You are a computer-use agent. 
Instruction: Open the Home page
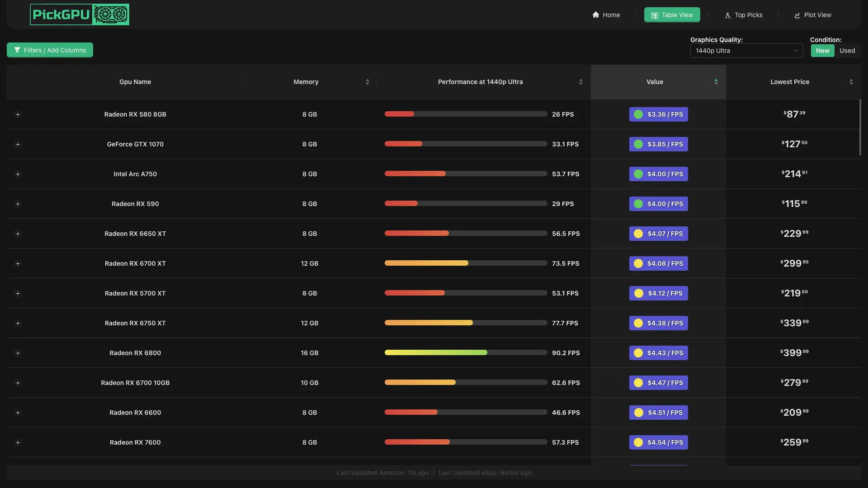[606, 15]
